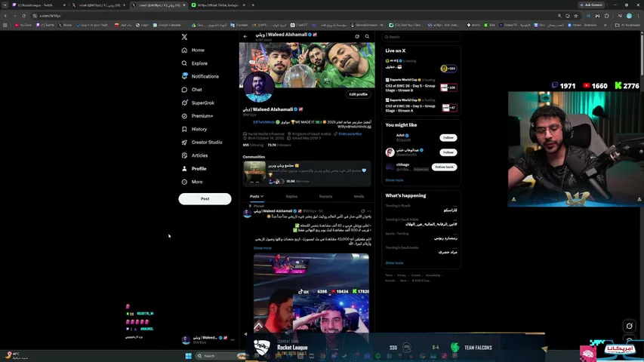Click the search icon in the profile header
The image size is (644, 362).
click(367, 36)
